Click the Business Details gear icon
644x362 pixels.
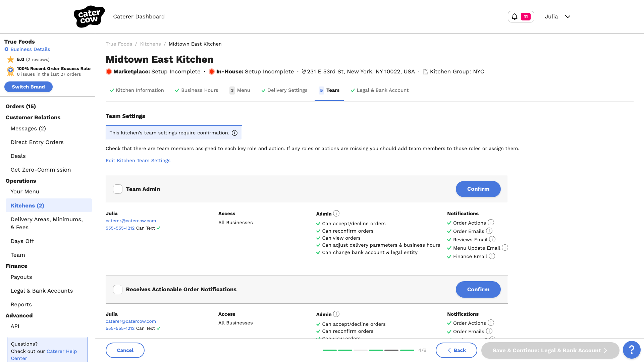tap(6, 49)
